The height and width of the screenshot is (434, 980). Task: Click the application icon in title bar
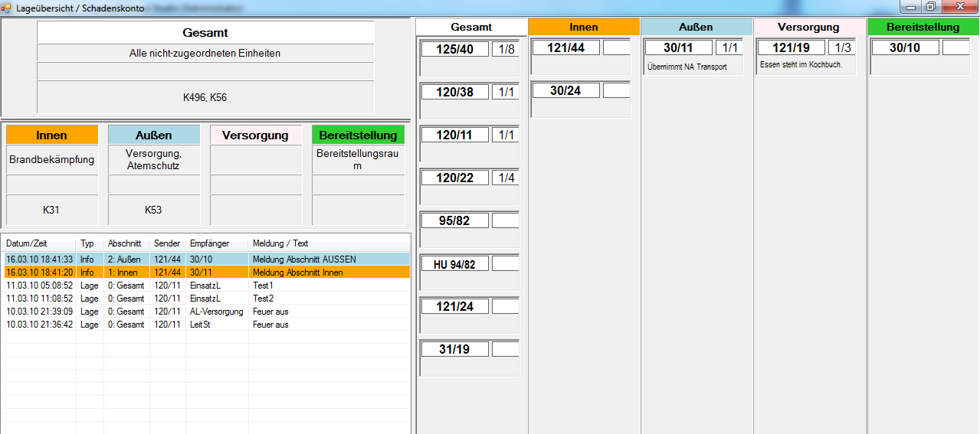(x=7, y=7)
